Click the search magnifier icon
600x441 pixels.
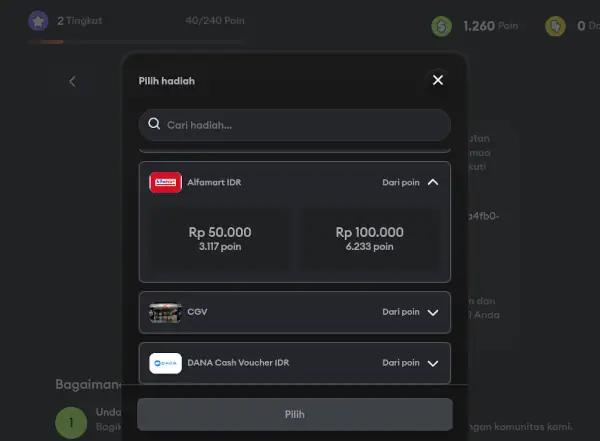[154, 124]
